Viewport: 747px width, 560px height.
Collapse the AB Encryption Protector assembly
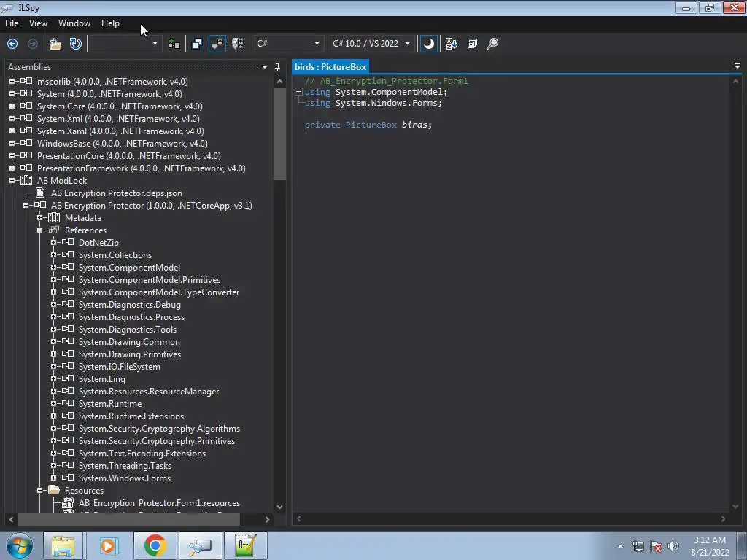pos(26,205)
